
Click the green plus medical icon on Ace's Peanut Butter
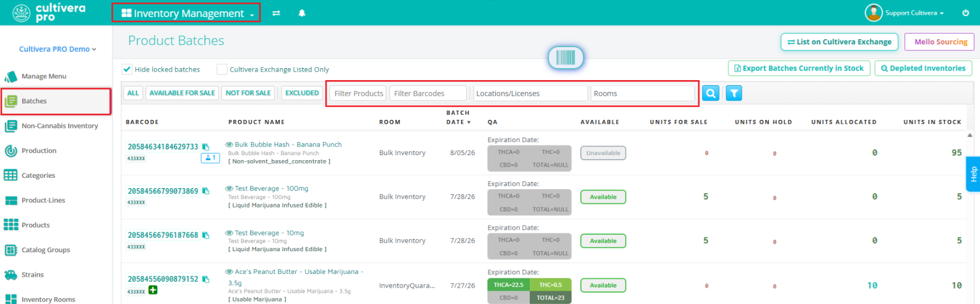153,290
